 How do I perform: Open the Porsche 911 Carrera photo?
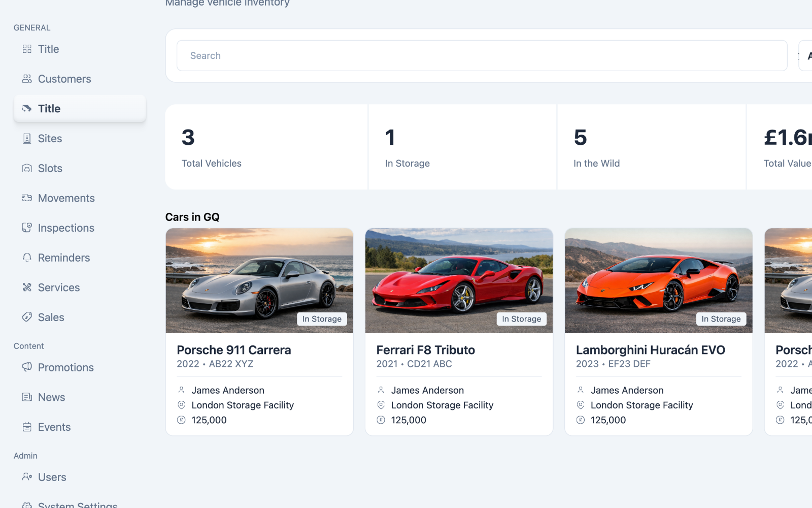[259, 280]
